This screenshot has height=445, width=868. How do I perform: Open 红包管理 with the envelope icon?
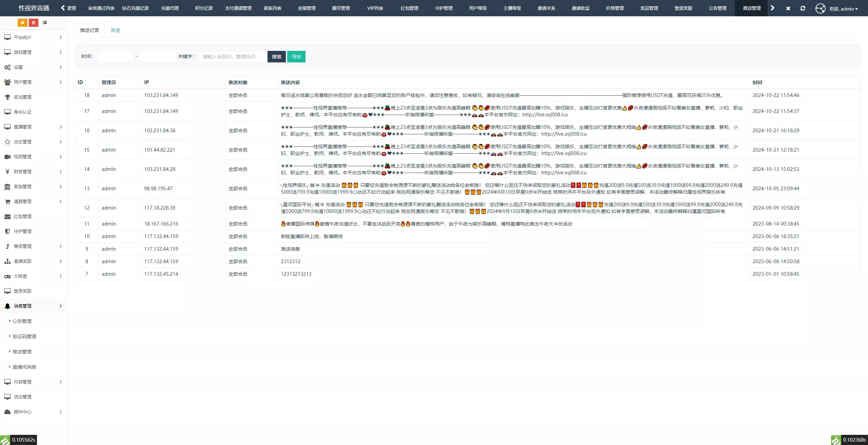(22, 216)
